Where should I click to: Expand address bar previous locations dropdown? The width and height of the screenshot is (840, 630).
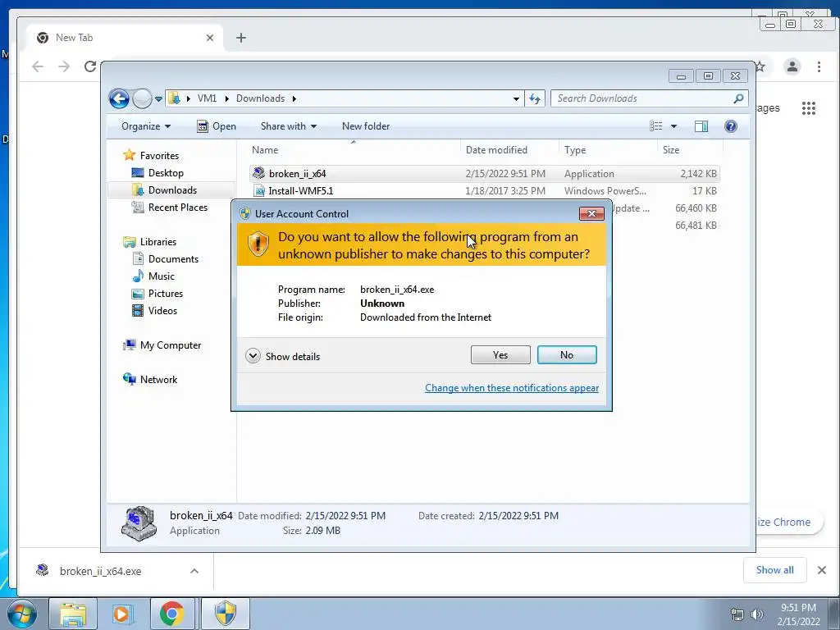(x=516, y=99)
